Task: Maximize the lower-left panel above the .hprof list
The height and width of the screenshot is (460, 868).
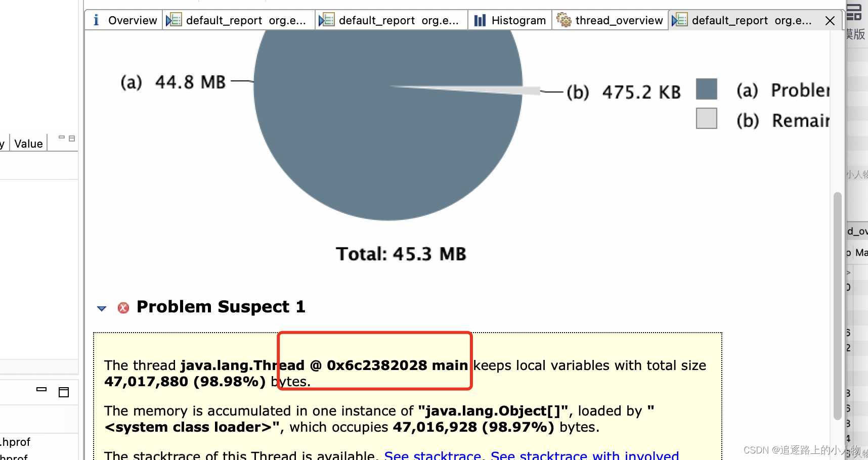Action: (64, 392)
